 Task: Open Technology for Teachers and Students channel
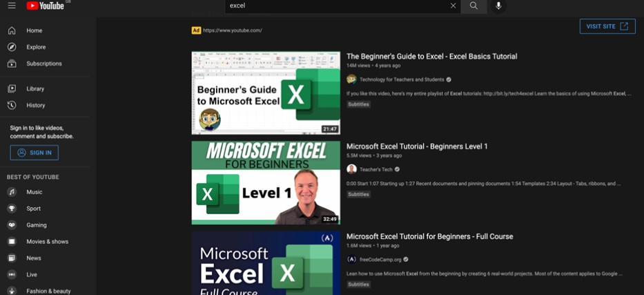click(402, 79)
